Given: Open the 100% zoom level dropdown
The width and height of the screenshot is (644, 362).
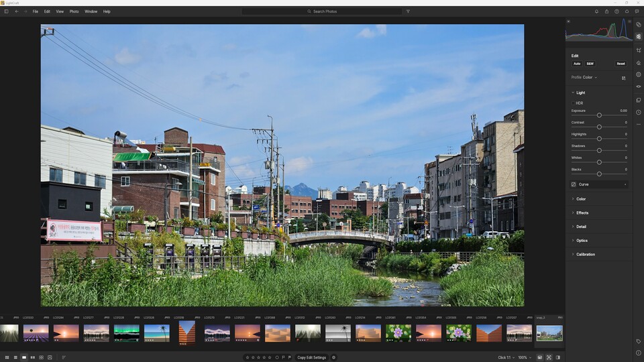Looking at the screenshot, I should [525, 357].
